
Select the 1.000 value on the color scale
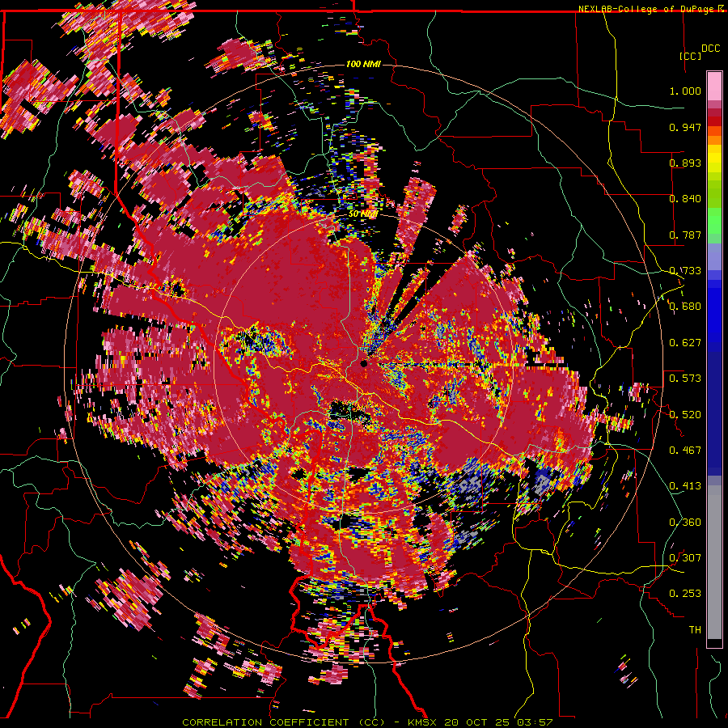(x=685, y=91)
